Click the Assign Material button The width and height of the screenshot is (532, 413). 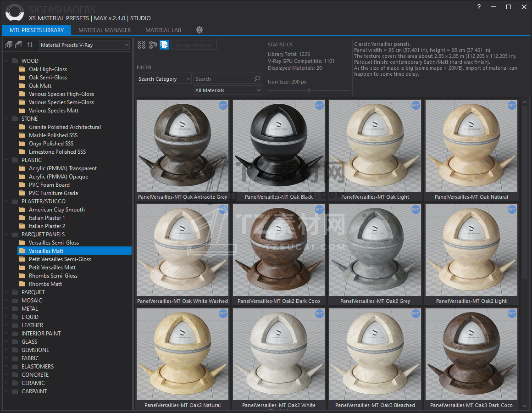[194, 45]
